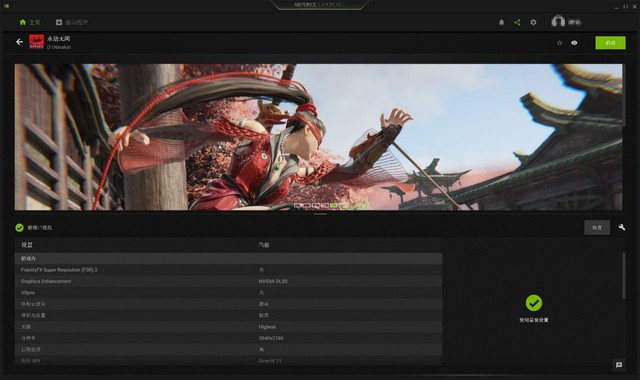The width and height of the screenshot is (640, 380).
Task: Click the main page scrollbar near the screenshot
Action: coord(624,95)
